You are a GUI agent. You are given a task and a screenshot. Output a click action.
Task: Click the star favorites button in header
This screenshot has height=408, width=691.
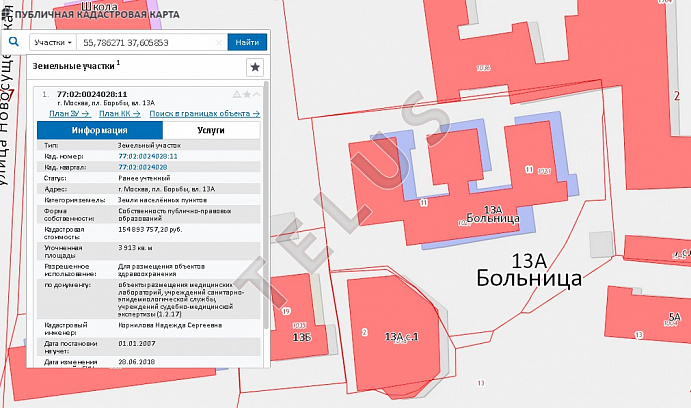[x=255, y=67]
